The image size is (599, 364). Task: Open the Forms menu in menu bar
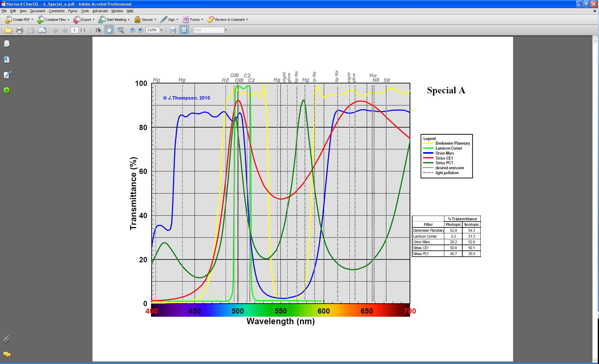(x=73, y=11)
